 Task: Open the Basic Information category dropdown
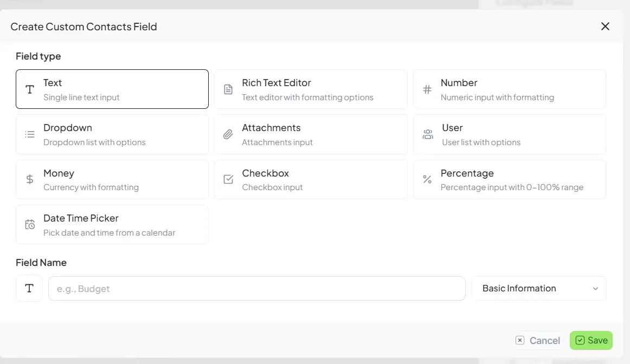point(538,288)
